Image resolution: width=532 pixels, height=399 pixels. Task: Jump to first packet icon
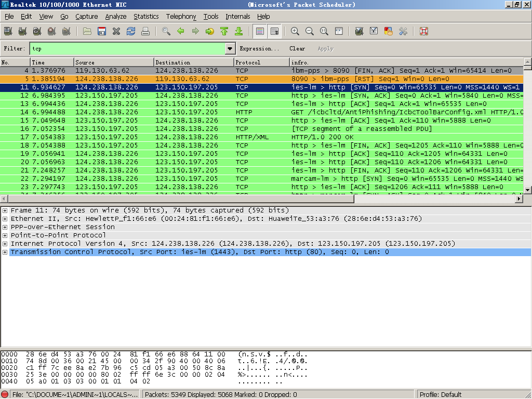click(x=224, y=32)
